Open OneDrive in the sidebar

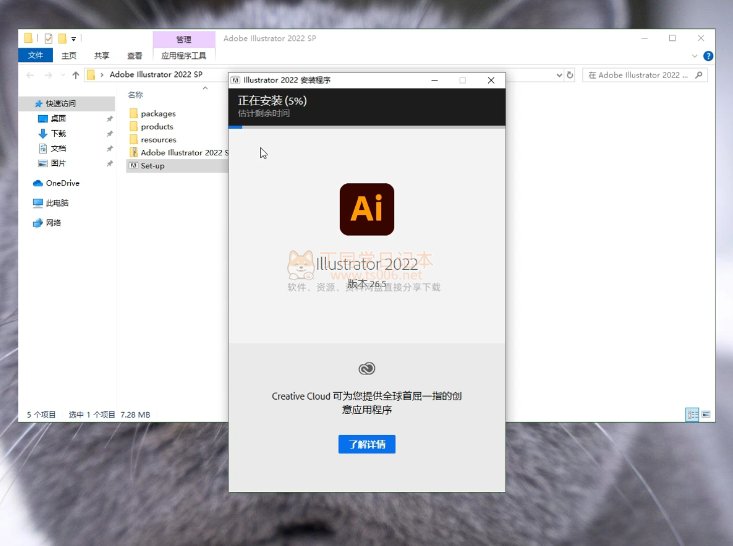point(62,183)
